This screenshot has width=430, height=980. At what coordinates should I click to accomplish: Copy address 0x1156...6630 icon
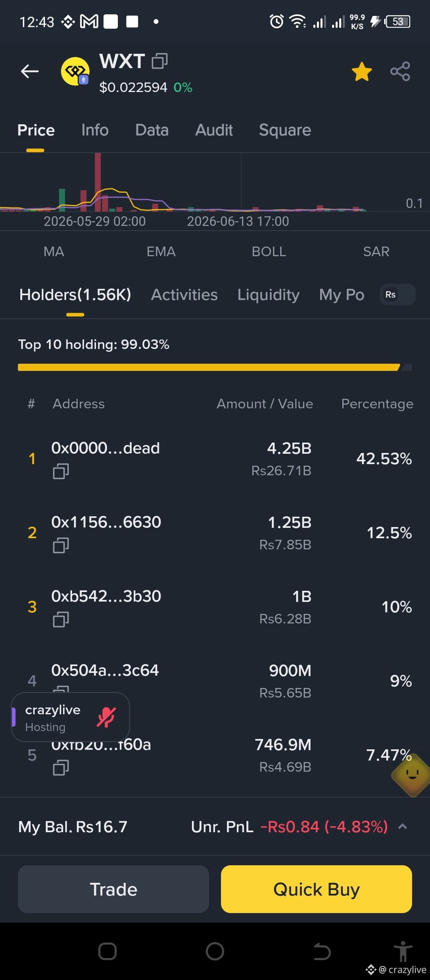pos(61,545)
